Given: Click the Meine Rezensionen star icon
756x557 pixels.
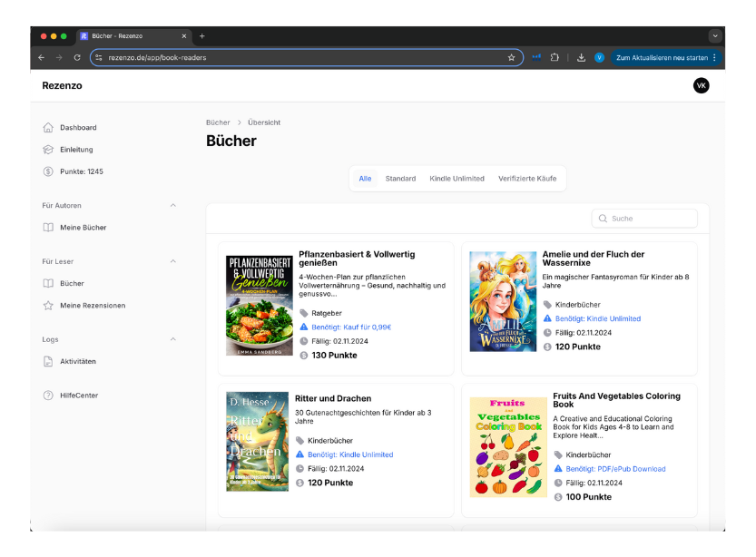Looking at the screenshot, I should click(48, 306).
